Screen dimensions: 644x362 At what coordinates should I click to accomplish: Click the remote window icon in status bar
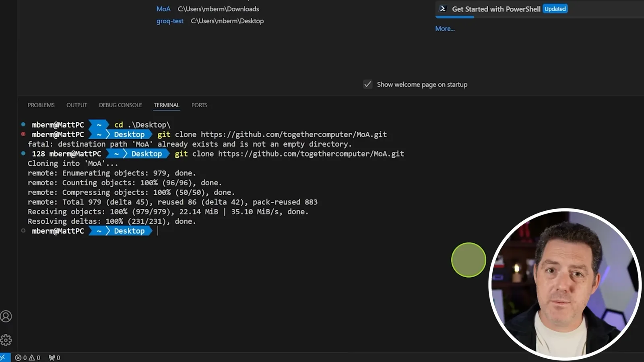(x=4, y=358)
